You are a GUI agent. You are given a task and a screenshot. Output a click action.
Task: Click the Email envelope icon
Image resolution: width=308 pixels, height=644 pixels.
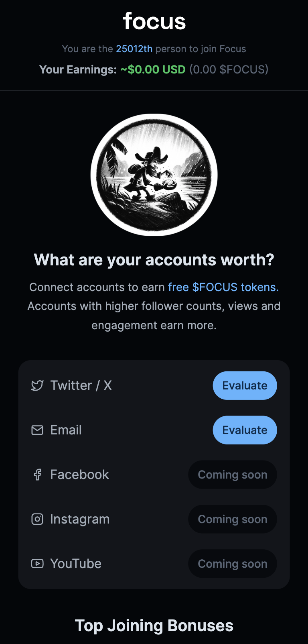[x=37, y=430]
